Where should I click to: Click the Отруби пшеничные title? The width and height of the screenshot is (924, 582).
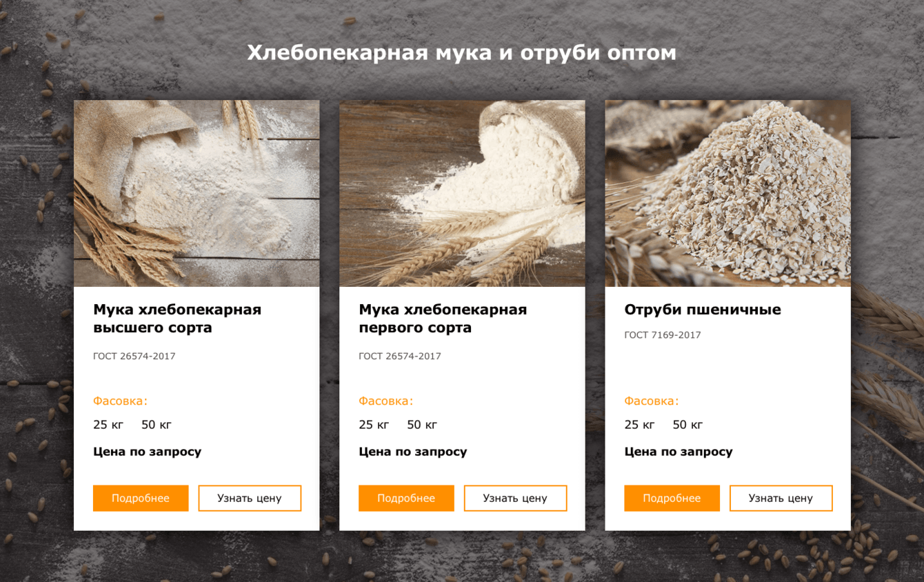pyautogui.click(x=703, y=310)
